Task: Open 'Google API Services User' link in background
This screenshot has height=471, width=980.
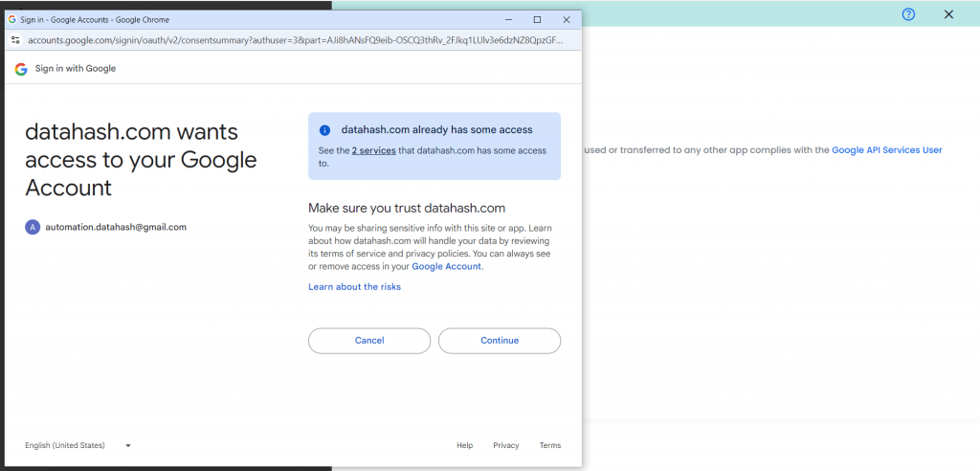Action: pos(887,150)
